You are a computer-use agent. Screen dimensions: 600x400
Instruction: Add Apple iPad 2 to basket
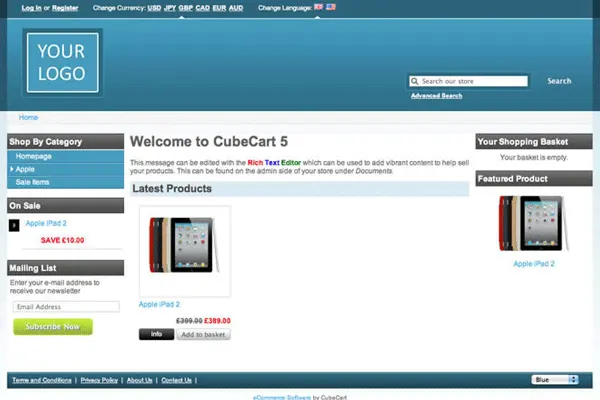(203, 334)
